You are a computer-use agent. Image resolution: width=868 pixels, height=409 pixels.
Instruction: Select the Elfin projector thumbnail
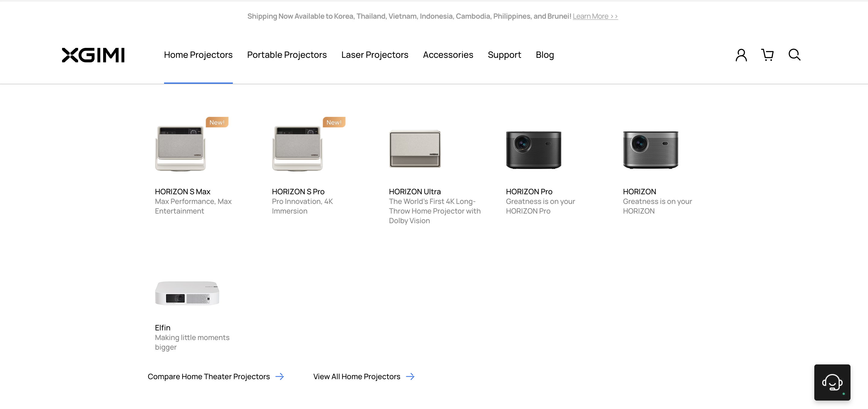[187, 293]
